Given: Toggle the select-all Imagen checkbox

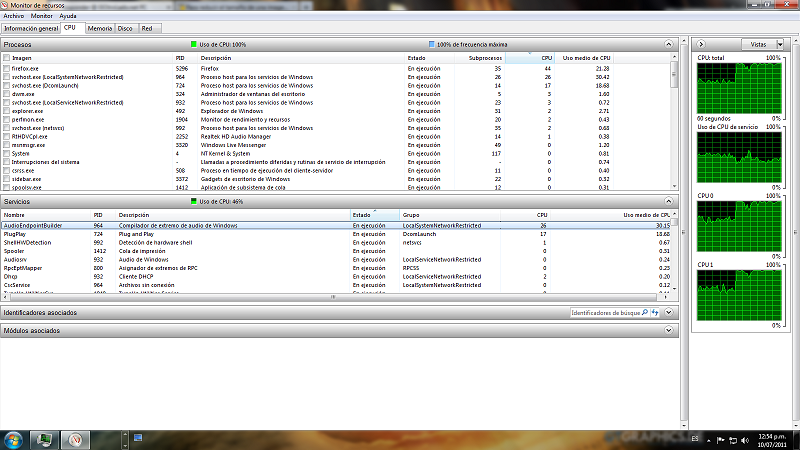Looking at the screenshot, I should pyautogui.click(x=7, y=58).
